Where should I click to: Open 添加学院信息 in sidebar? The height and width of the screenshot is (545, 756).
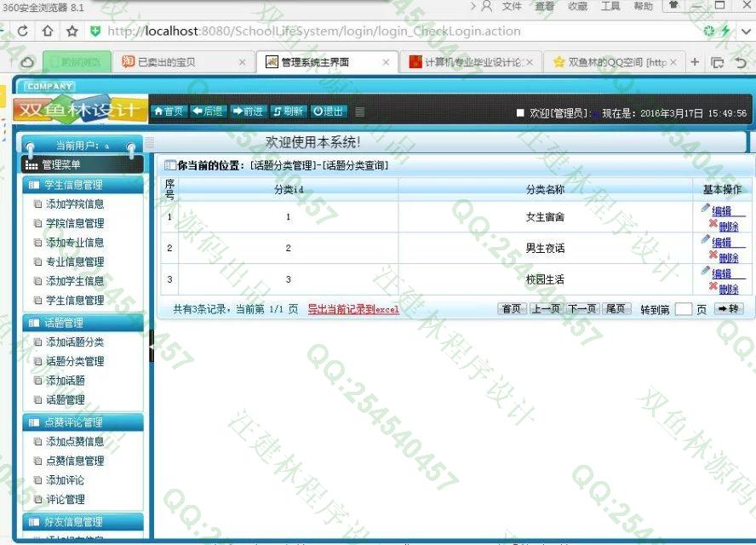(75, 204)
